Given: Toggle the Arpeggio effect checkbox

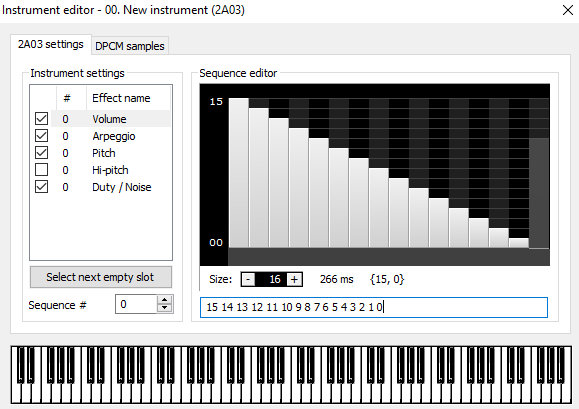Looking at the screenshot, I should [41, 136].
